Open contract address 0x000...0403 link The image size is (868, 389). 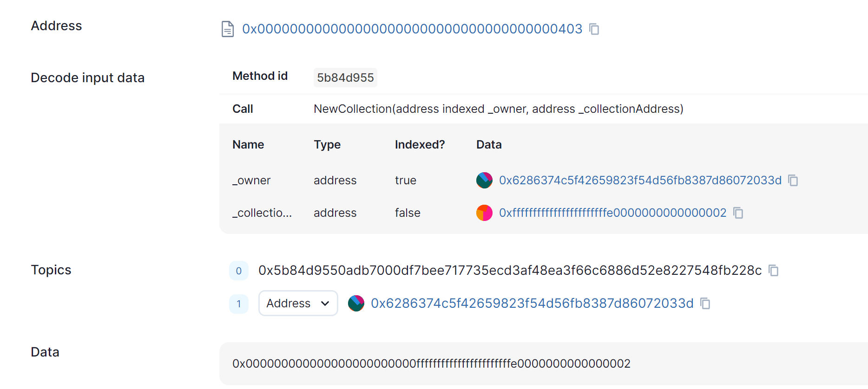point(412,29)
